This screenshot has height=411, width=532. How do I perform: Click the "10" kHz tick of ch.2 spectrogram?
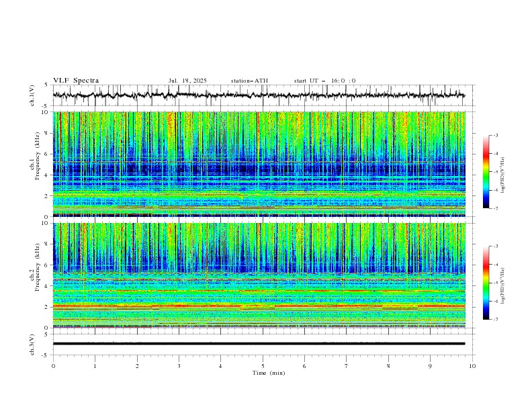[x=46, y=223]
